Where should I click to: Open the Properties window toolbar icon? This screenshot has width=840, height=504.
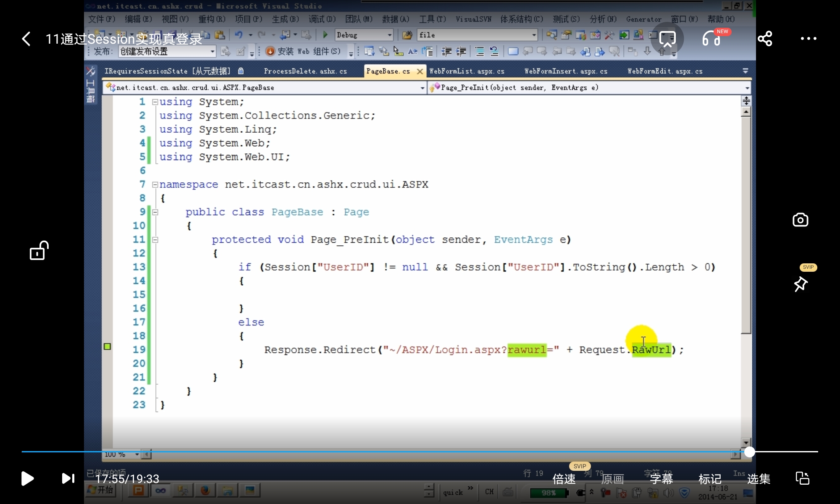point(566,35)
